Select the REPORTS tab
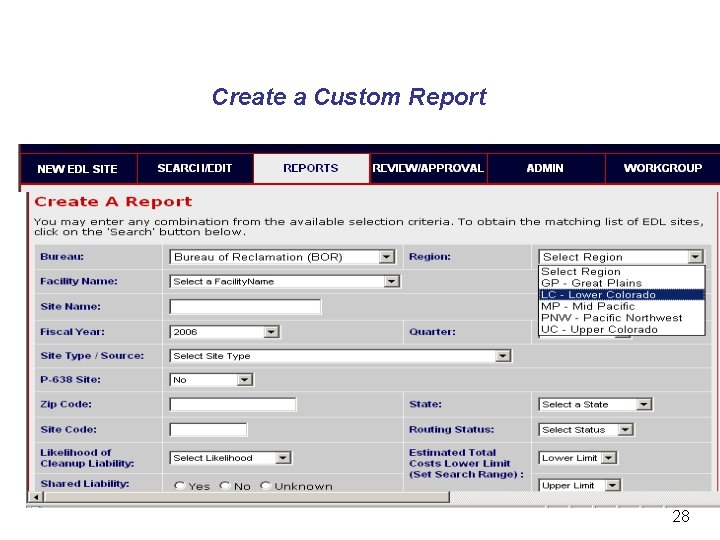 coord(311,169)
